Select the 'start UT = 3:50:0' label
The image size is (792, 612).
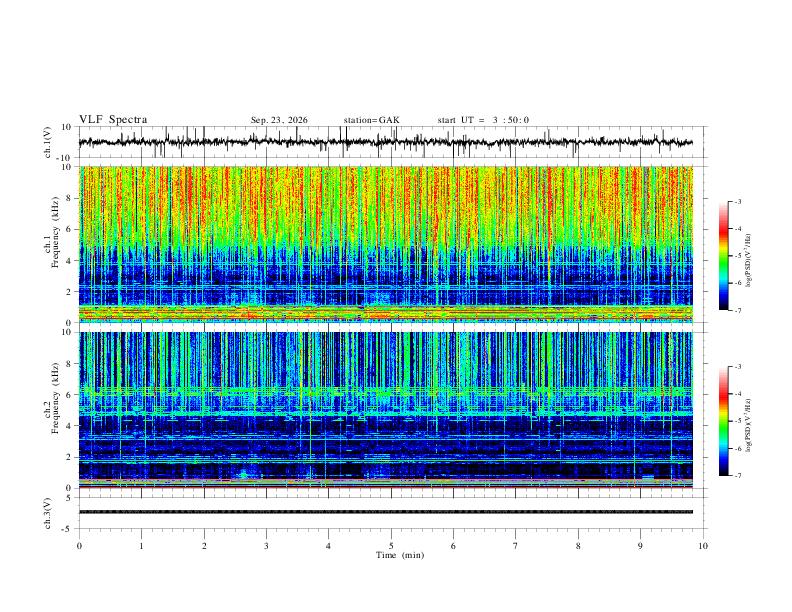tap(483, 120)
